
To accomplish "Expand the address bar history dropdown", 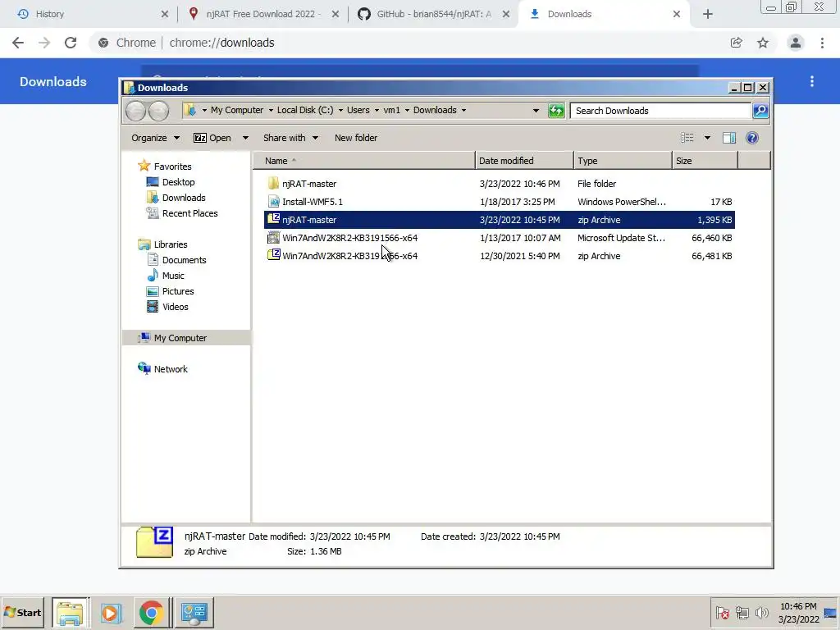I will (x=536, y=111).
